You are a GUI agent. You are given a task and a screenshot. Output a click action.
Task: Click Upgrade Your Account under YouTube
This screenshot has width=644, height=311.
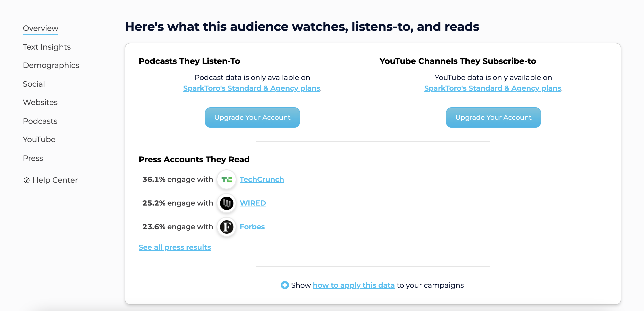click(493, 117)
